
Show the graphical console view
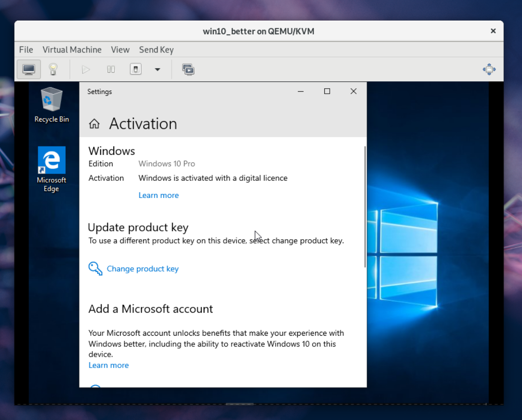pos(28,69)
